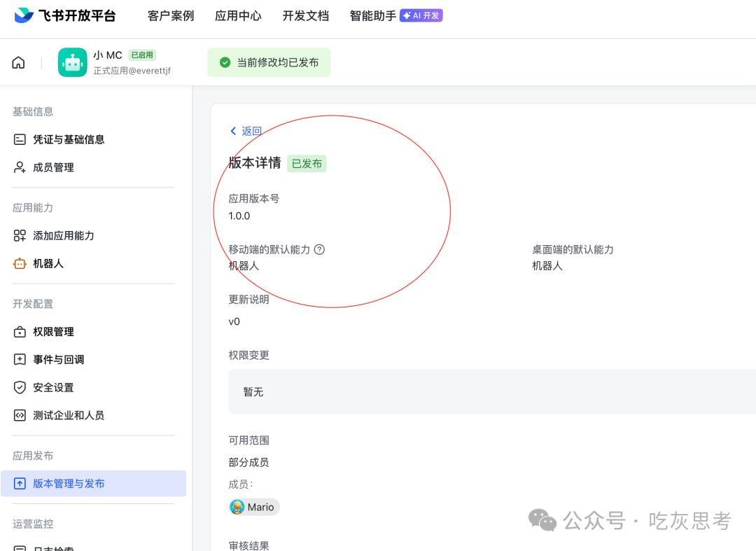Click the 成员管理 person icon
The image size is (756, 551).
[20, 167]
